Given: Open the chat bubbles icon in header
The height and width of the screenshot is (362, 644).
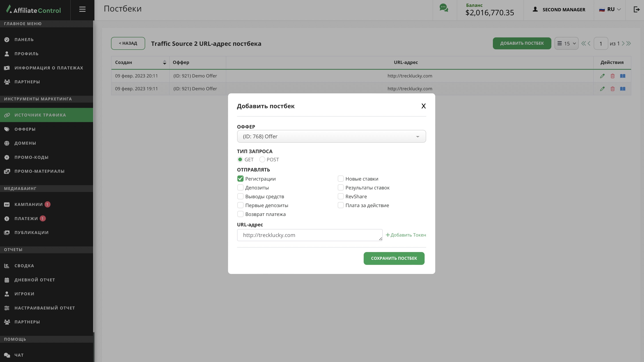Looking at the screenshot, I should (x=444, y=8).
